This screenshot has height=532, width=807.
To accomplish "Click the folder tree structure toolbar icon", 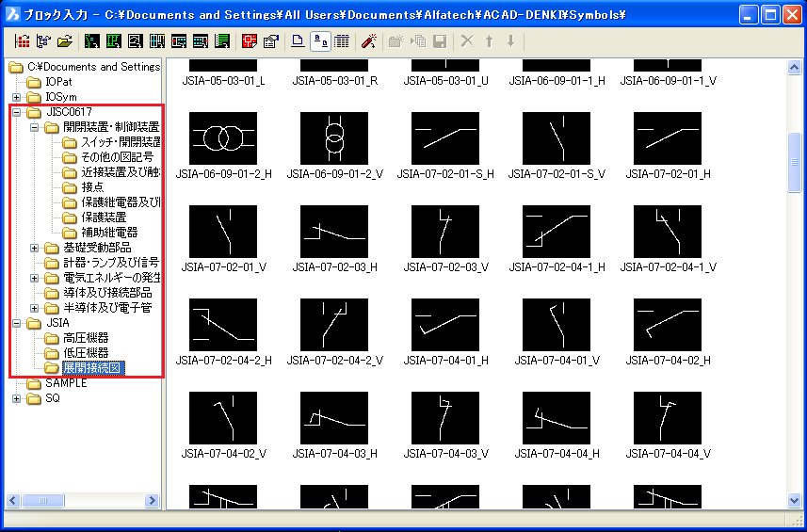I will pyautogui.click(x=43, y=41).
